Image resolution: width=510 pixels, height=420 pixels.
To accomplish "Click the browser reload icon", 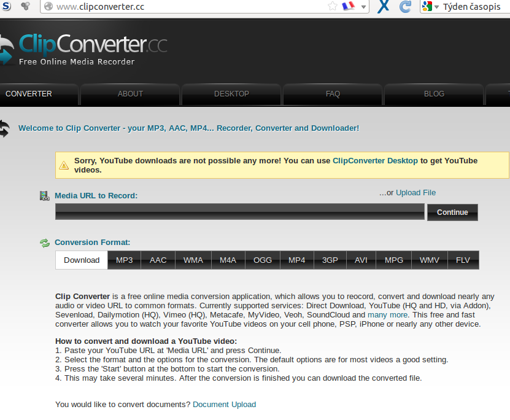I will (405, 7).
